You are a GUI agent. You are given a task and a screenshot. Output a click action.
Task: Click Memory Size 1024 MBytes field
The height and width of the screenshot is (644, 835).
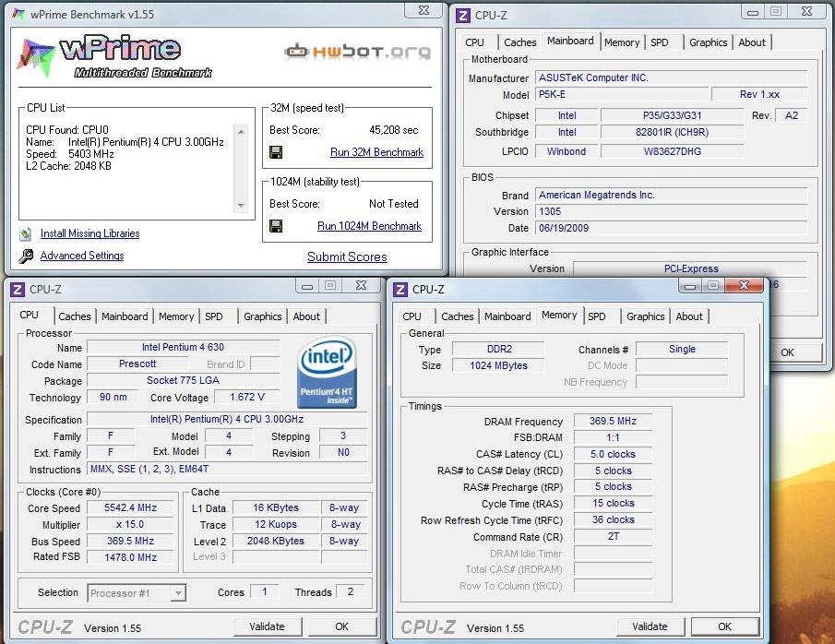click(498, 365)
